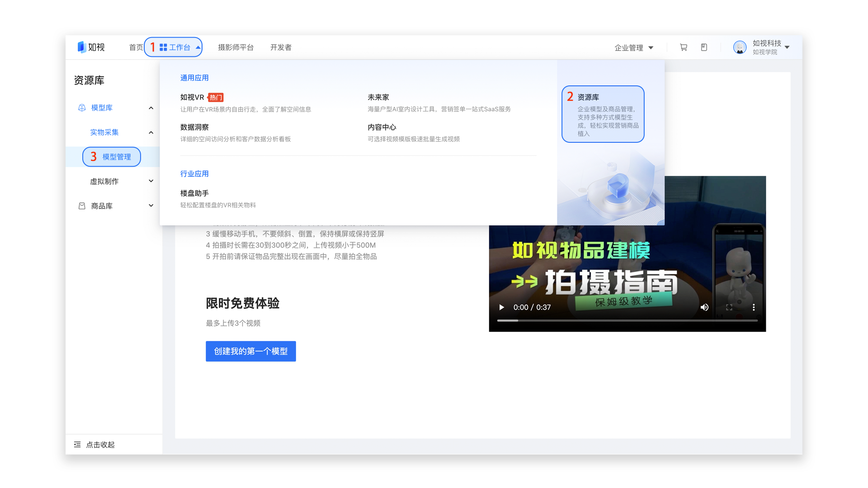The height and width of the screenshot is (488, 868).
Task: Open the shopping cart icon
Action: coord(683,47)
